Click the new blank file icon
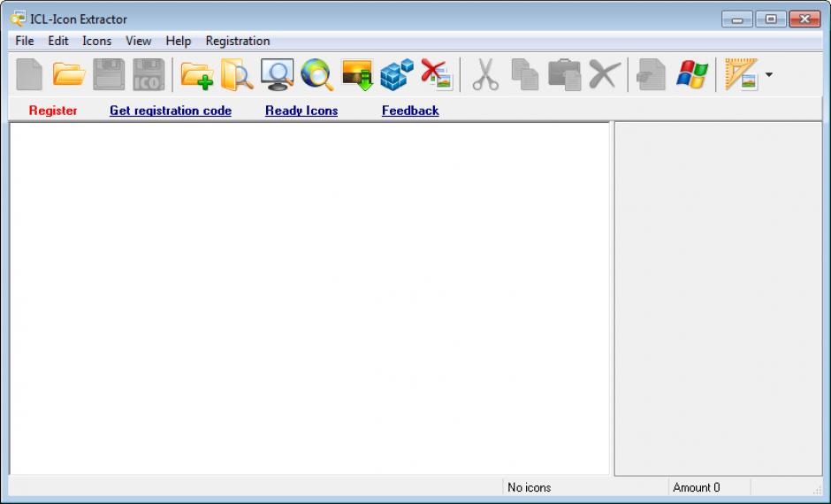831x504 pixels. (29, 75)
